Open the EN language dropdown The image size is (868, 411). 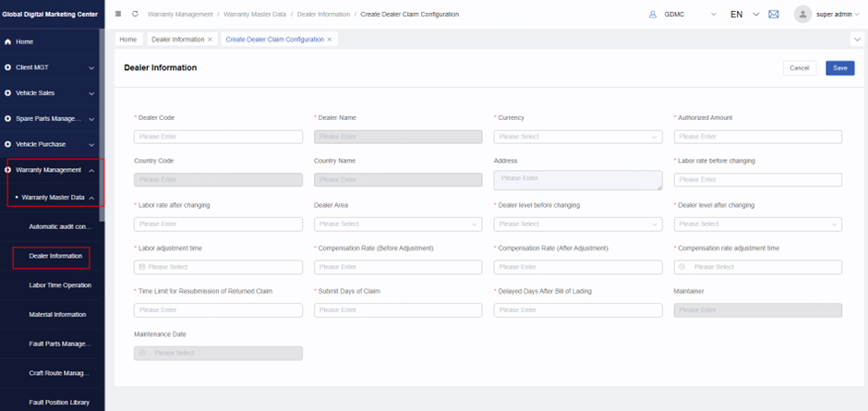tap(744, 15)
